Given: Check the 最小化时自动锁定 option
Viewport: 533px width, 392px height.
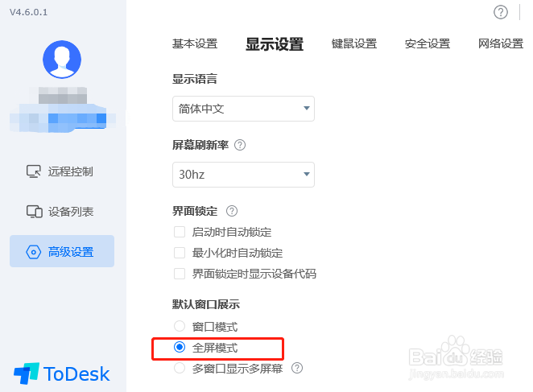Looking at the screenshot, I should click(180, 253).
